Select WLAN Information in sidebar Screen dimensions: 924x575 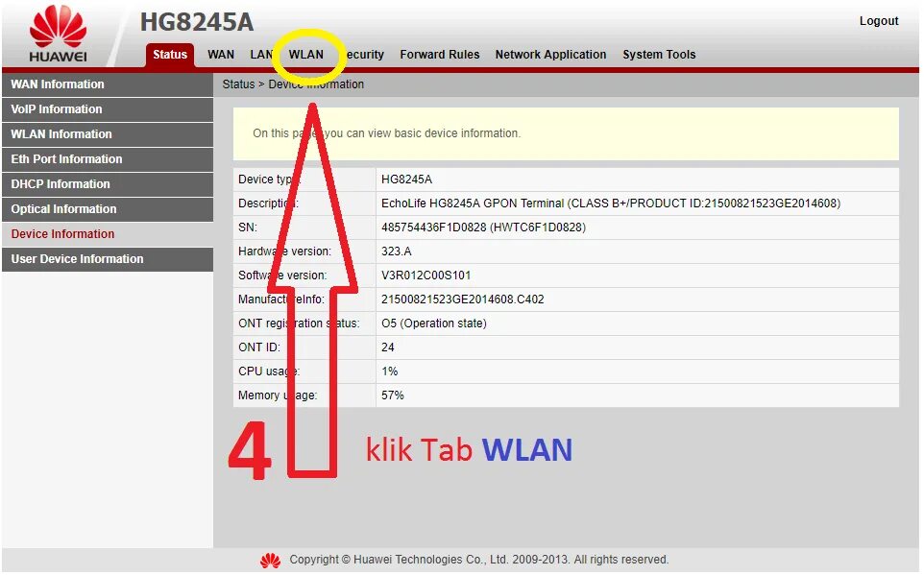coord(108,134)
